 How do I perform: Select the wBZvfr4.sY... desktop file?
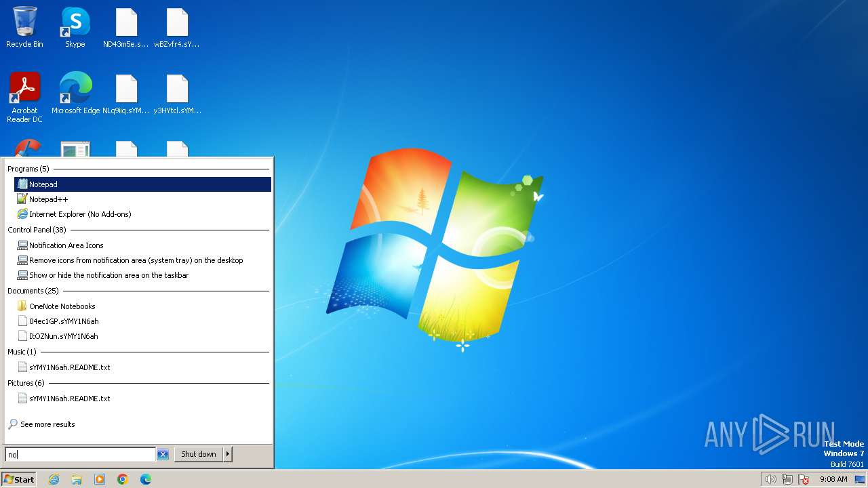(x=177, y=27)
